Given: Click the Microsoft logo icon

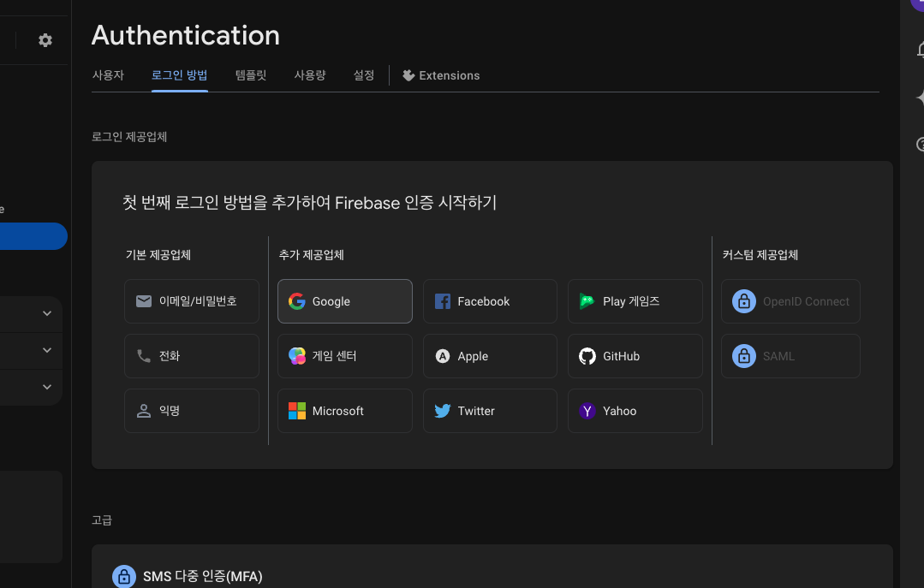Looking at the screenshot, I should tap(297, 411).
